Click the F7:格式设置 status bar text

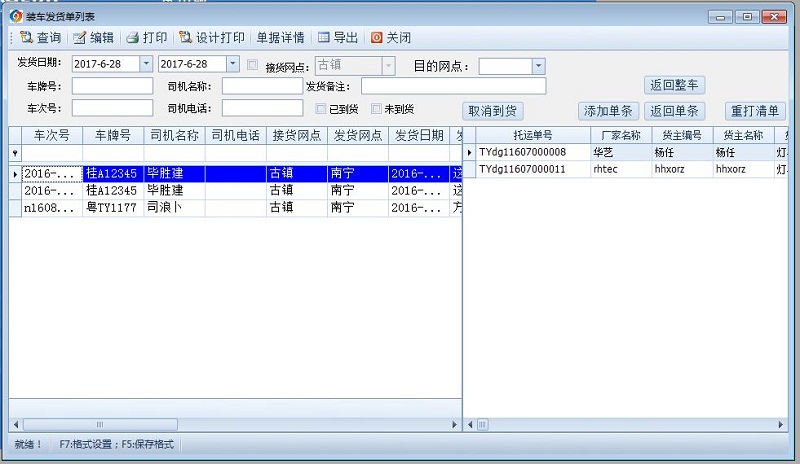(85, 444)
